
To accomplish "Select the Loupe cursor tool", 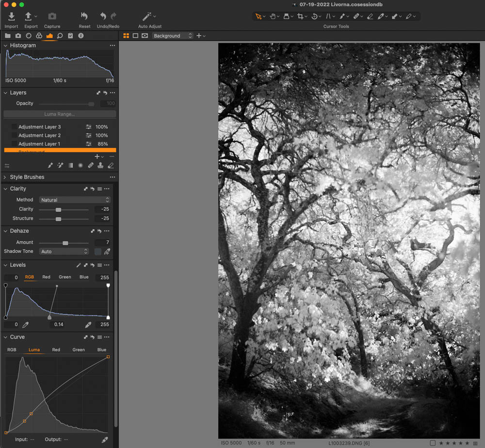I will 287,17.
